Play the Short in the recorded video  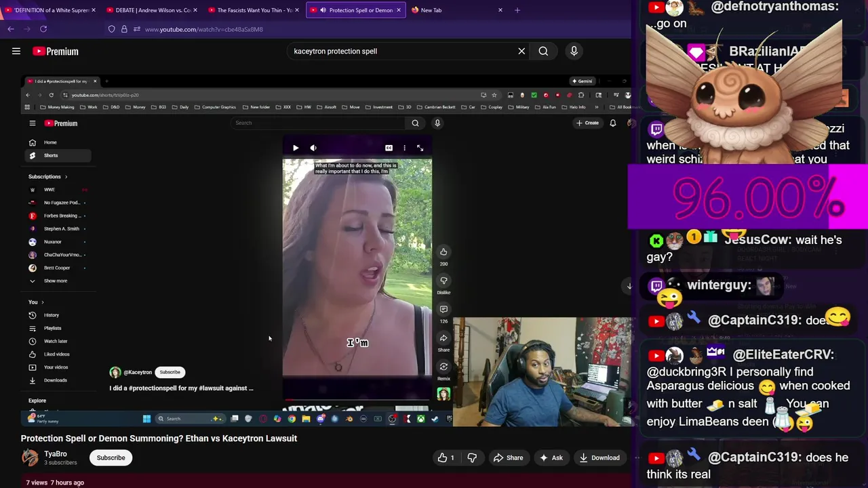296,148
